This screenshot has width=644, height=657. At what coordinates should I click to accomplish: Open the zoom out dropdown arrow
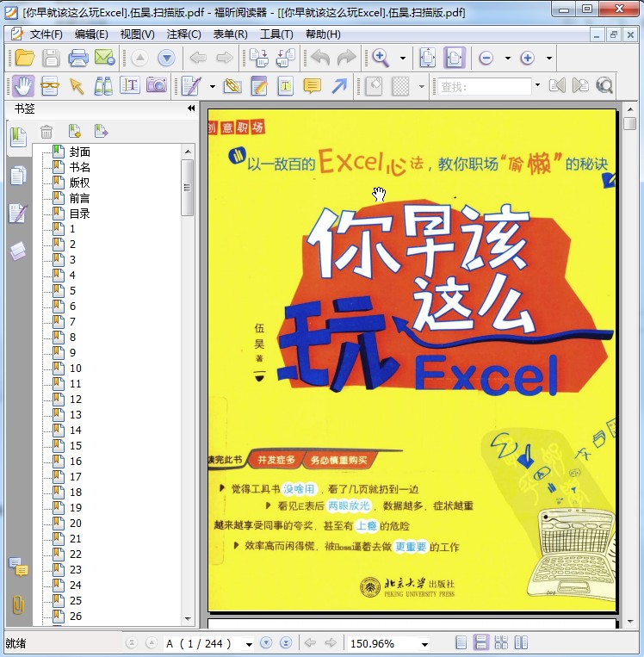(507, 58)
